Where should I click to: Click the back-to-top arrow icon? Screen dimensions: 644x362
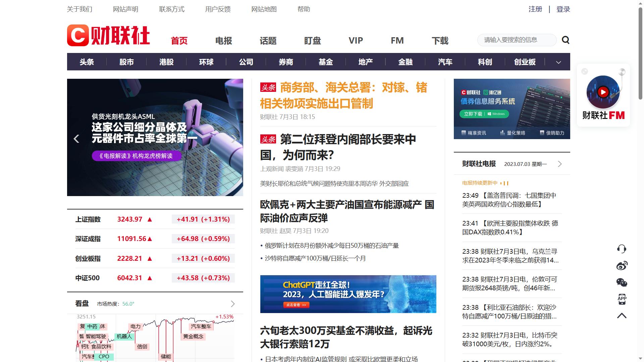click(622, 315)
